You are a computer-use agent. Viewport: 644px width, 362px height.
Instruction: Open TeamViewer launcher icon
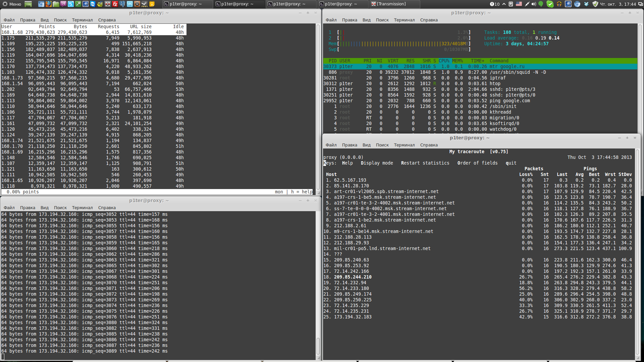pyautogui.click(x=93, y=4)
